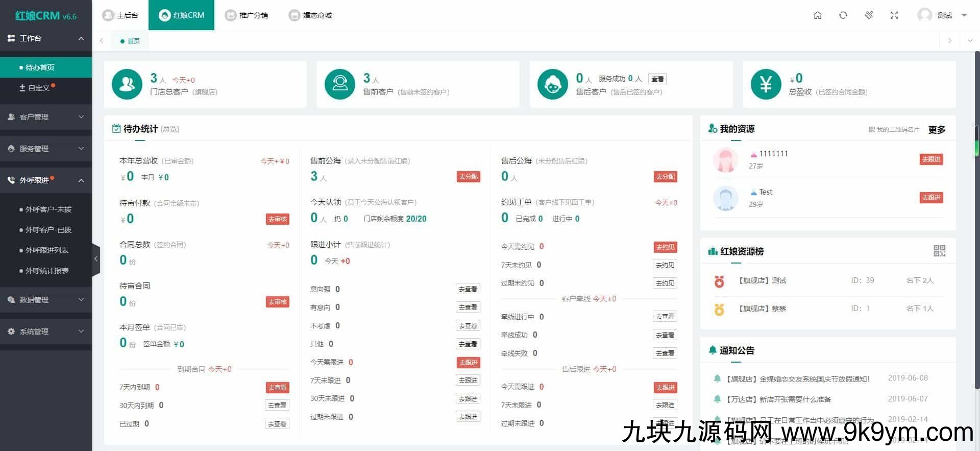Click the 售前客户 headset icon
The width and height of the screenshot is (980, 451).
click(339, 84)
